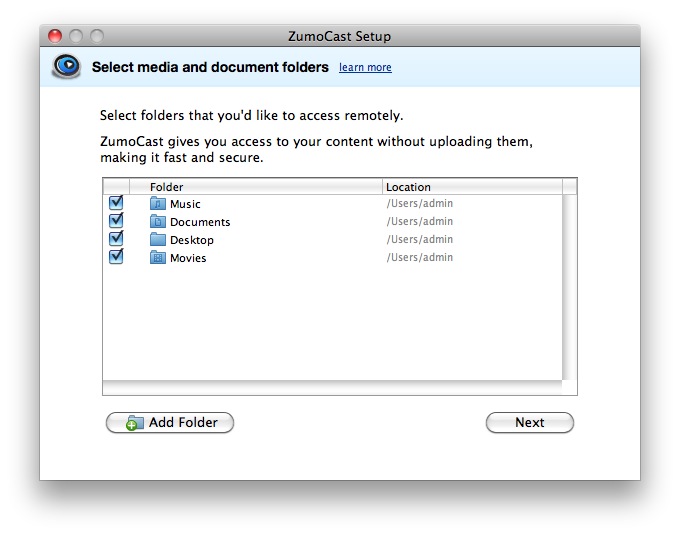Viewport: 680px width, 535px height.
Task: Open the learn more link
Action: (365, 67)
